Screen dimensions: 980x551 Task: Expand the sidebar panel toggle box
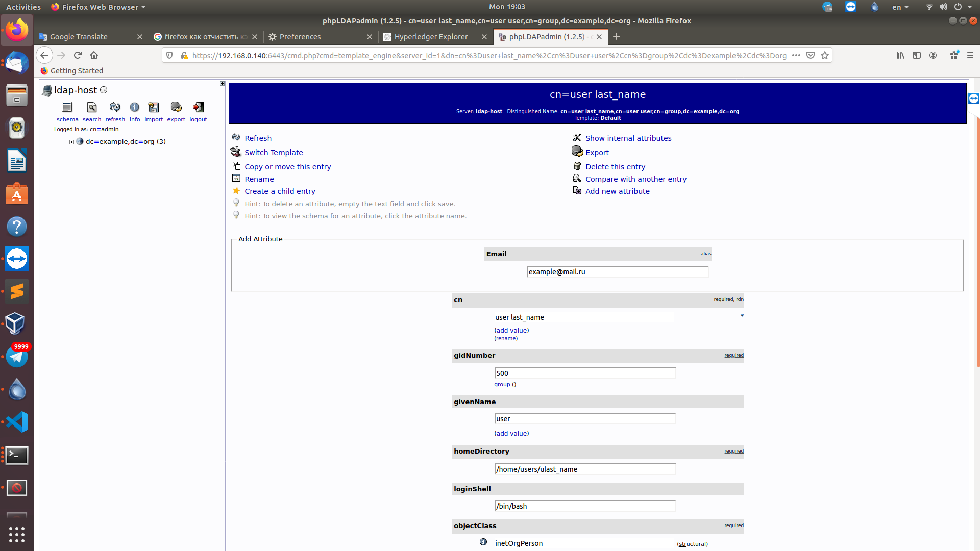tap(222, 83)
